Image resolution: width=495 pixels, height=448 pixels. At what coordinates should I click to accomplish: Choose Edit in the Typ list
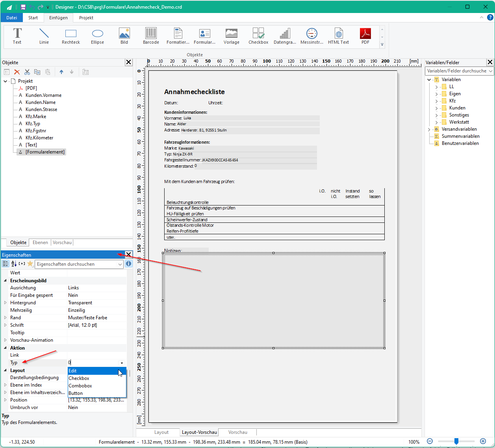(x=97, y=371)
